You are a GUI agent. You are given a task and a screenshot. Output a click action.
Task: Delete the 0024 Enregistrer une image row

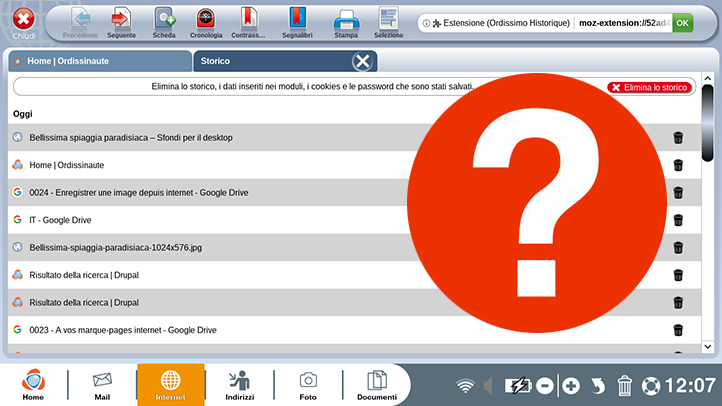pyautogui.click(x=678, y=193)
